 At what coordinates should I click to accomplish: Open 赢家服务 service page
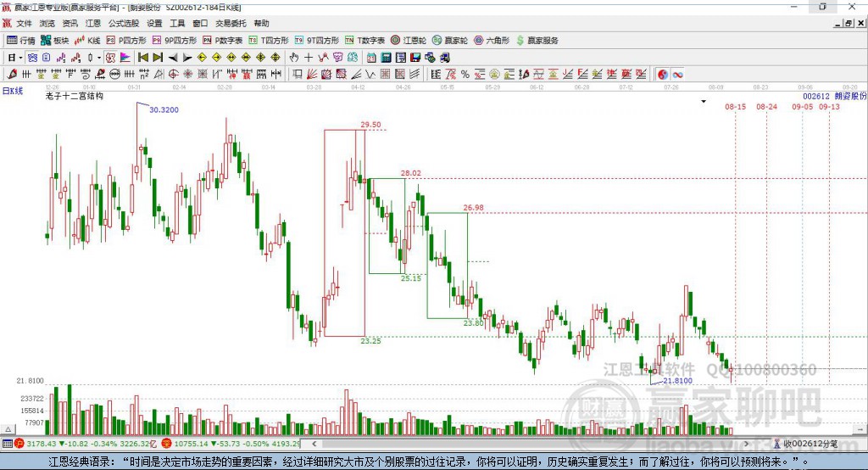pyautogui.click(x=537, y=41)
